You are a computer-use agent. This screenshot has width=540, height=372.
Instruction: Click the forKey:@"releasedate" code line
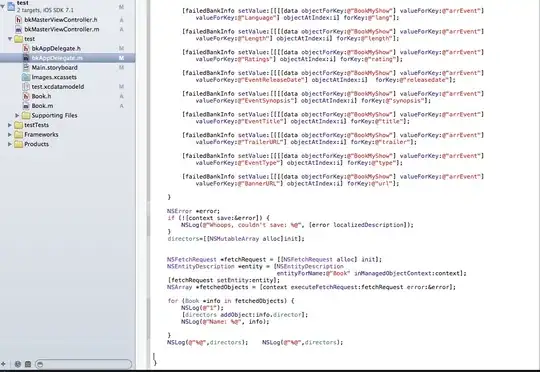(325, 80)
